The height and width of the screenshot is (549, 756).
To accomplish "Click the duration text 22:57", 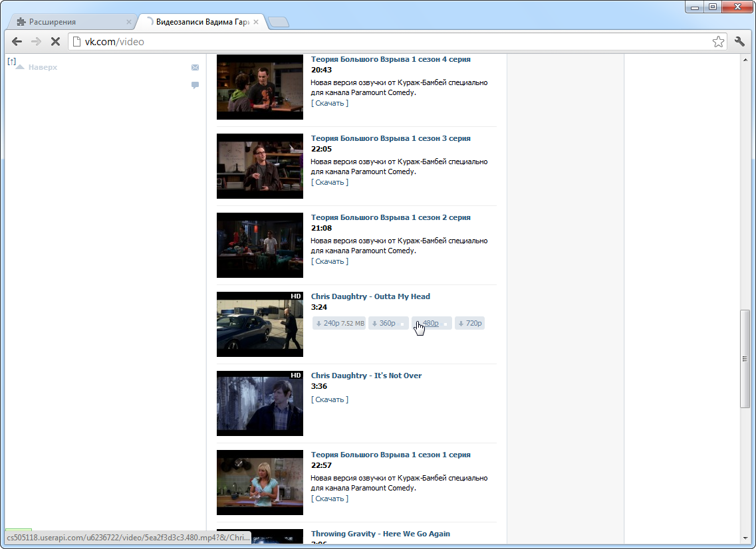I will tap(321, 465).
